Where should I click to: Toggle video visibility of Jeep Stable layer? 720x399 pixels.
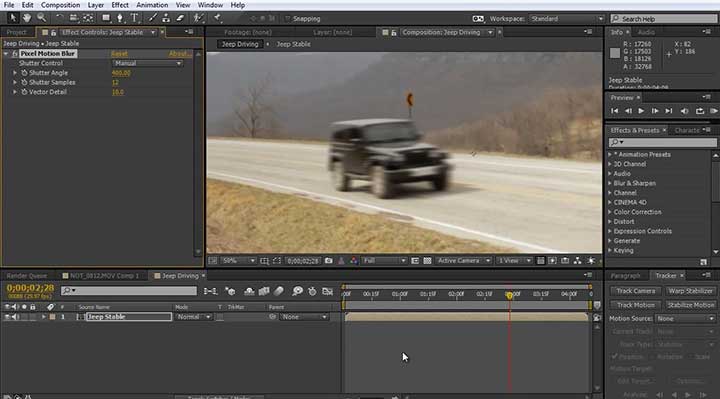pyautogui.click(x=6, y=317)
